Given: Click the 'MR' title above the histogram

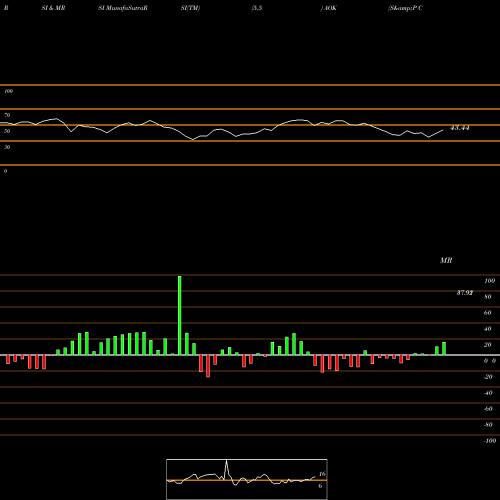Looking at the screenshot, I should [446, 260].
